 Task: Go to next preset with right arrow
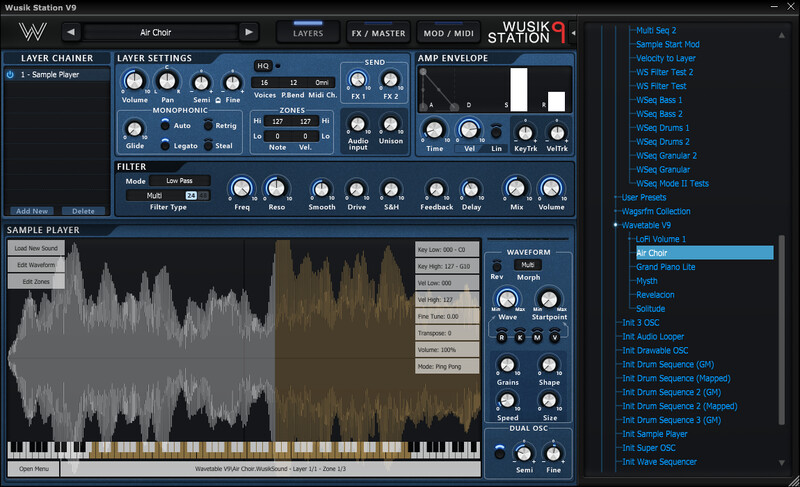(248, 32)
